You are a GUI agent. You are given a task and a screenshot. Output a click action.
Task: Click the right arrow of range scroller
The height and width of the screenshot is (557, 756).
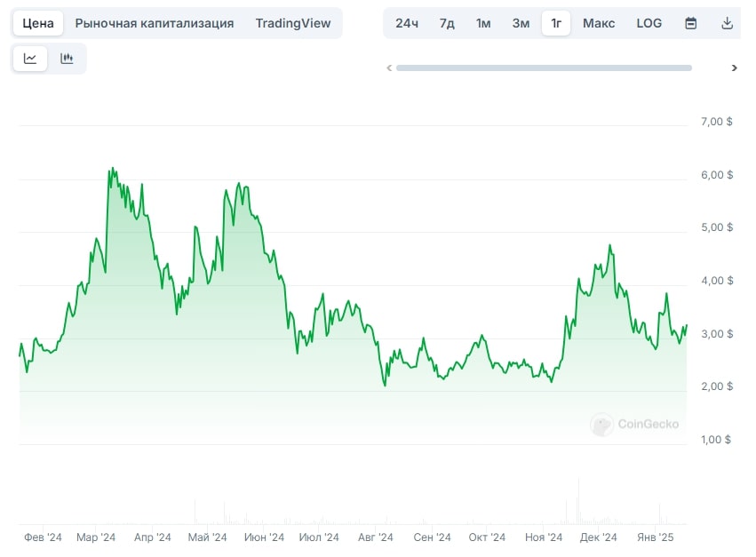[x=735, y=68]
